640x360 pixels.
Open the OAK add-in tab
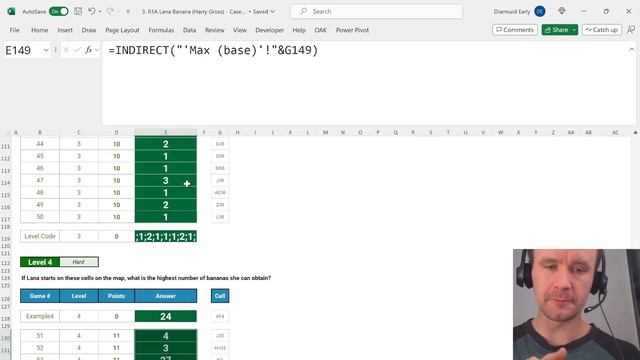[x=320, y=30]
